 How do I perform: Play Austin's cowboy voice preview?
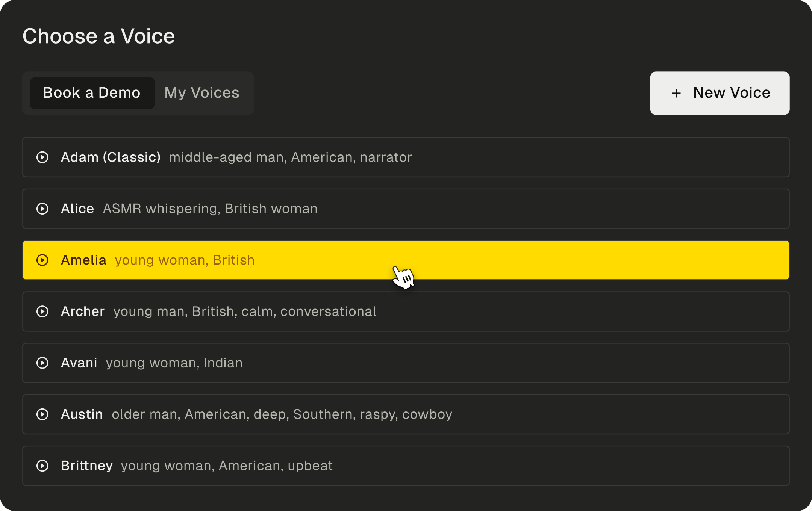coord(42,414)
